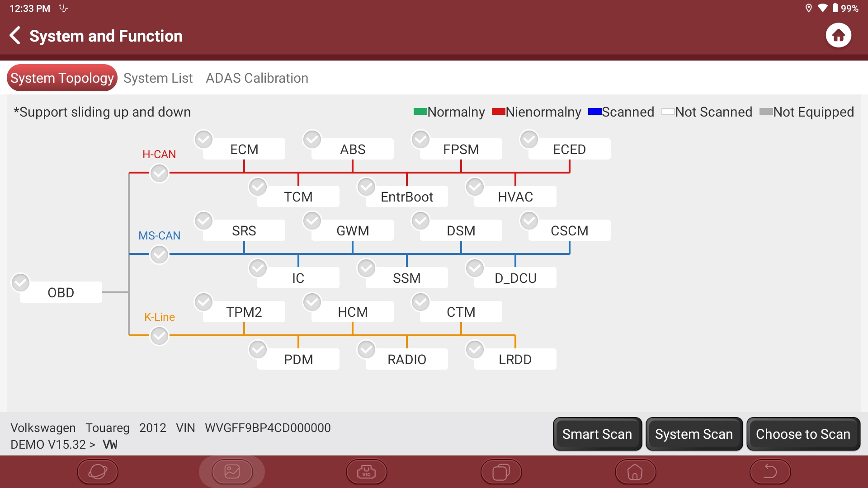This screenshot has height=488, width=868.
Task: Start the System Scan
Action: click(693, 434)
